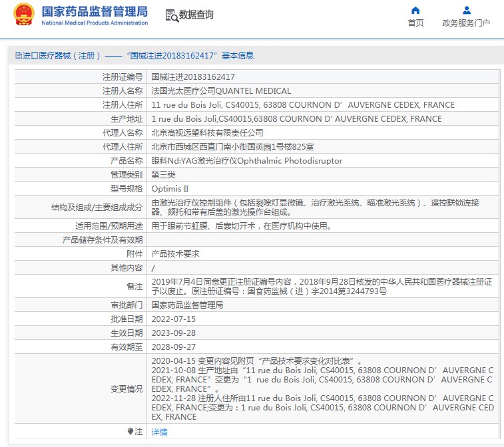Click the 批准日期 row label

[126, 319]
